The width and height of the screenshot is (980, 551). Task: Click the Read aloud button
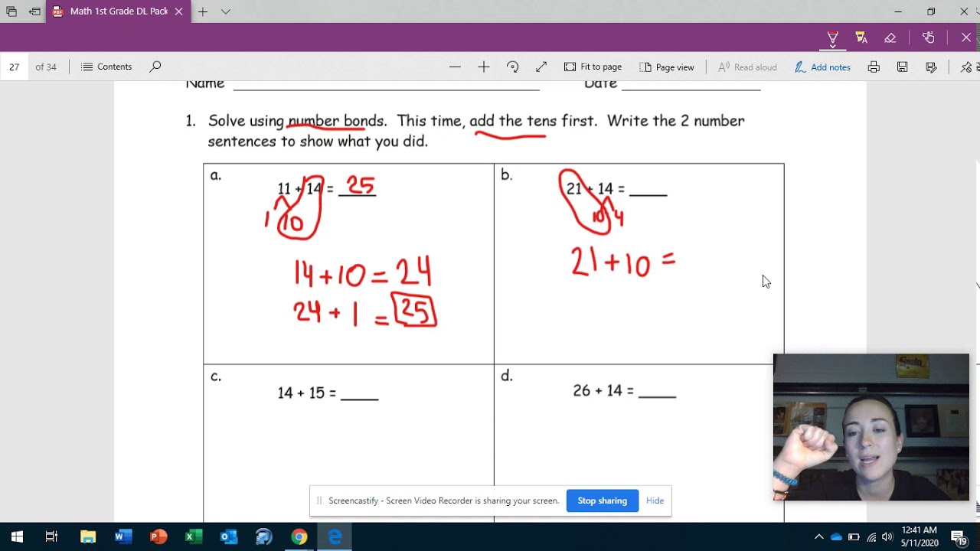point(747,67)
